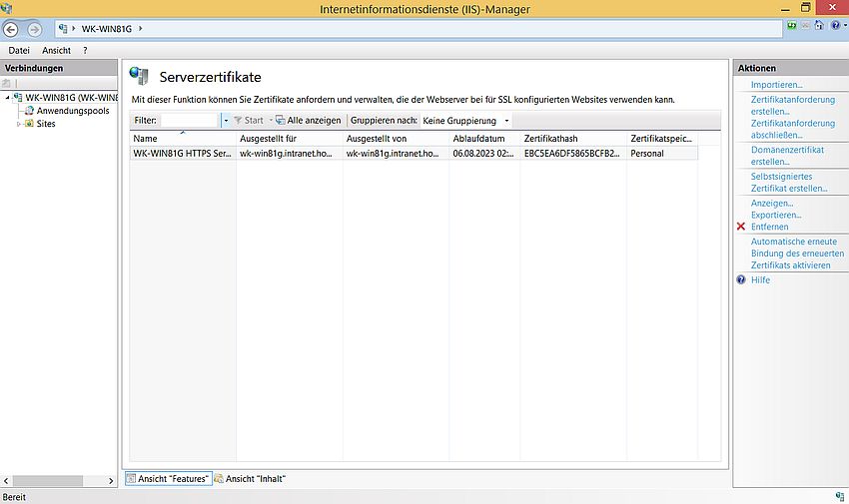Select the WK-WIN81G HTTPS Ser... certificate row
This screenshot has width=849, height=504.
click(x=414, y=153)
